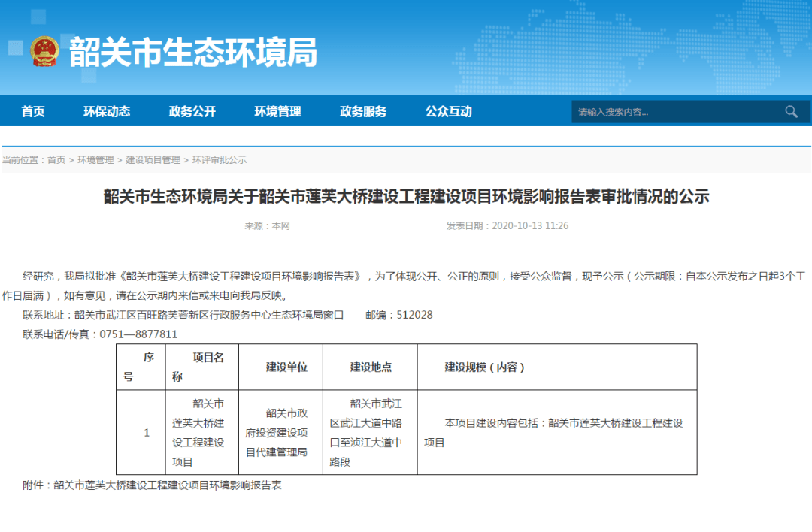Click the article headline text
The width and height of the screenshot is (812, 532).
click(407, 197)
